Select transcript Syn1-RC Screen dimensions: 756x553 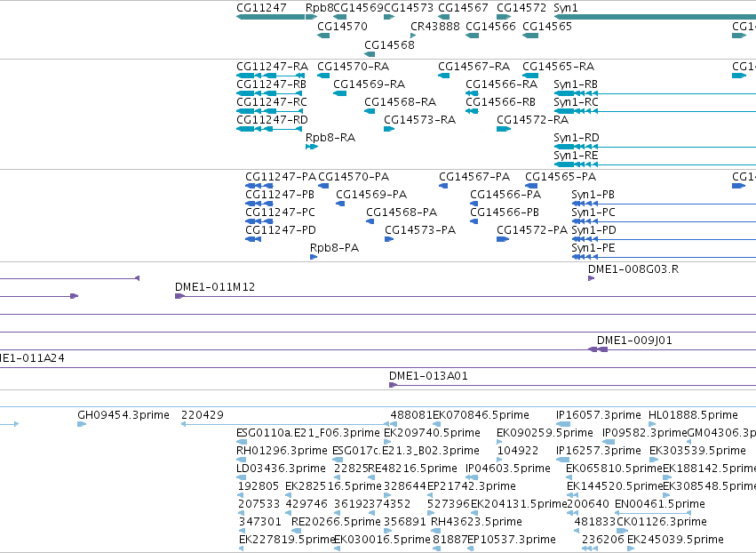coord(576,102)
